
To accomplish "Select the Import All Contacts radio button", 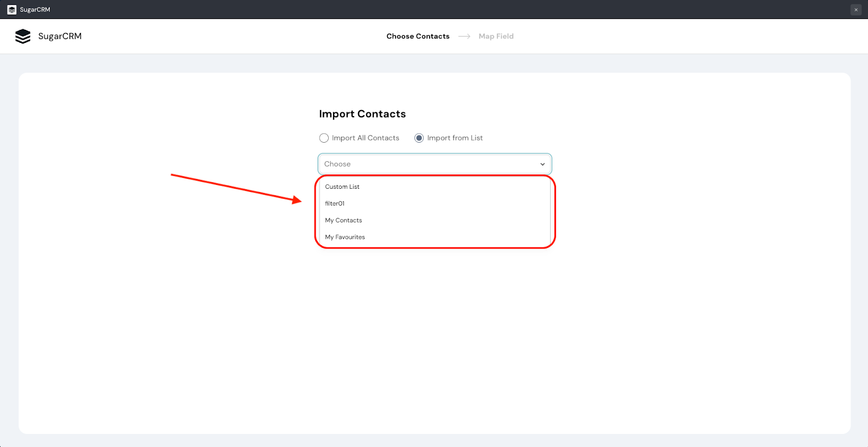I will 324,138.
